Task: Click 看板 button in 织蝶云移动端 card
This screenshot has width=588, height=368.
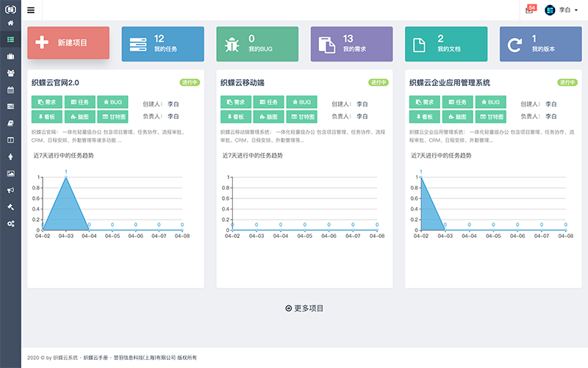Action: pos(236,116)
